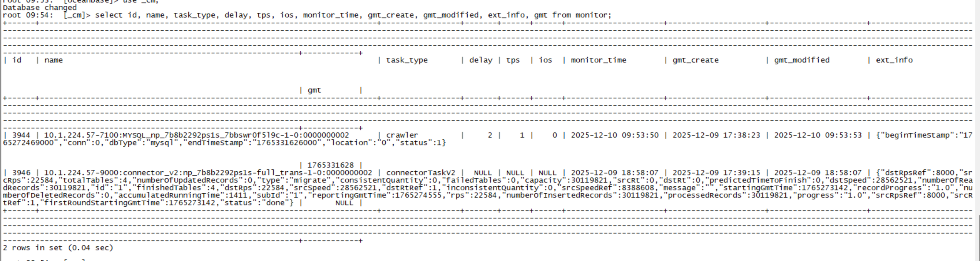Click the wrapped gmt column header
Viewport: 980px width, 261px height.
pos(314,90)
